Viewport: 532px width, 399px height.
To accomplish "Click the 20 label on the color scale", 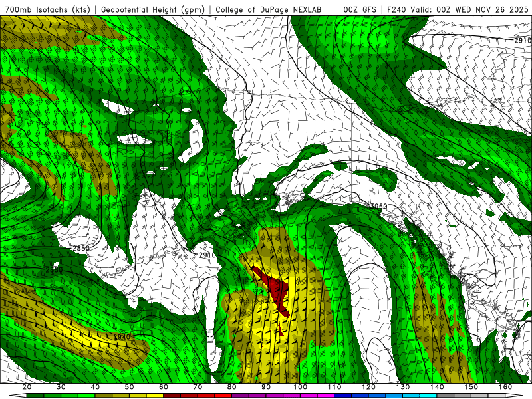I will click(x=27, y=387).
